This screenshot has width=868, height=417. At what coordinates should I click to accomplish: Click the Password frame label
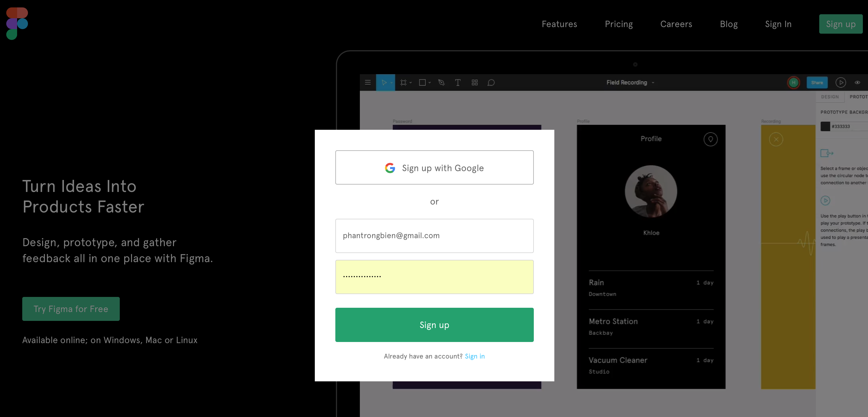tap(402, 121)
